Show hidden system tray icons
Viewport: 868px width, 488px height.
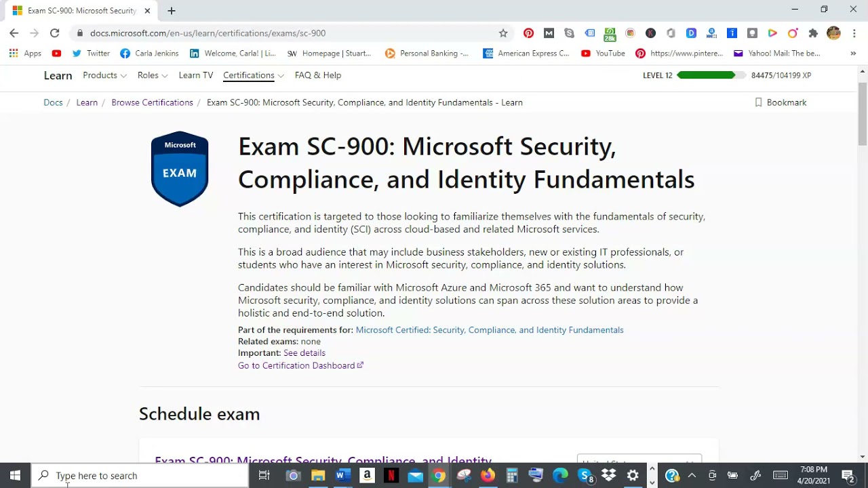692,476
